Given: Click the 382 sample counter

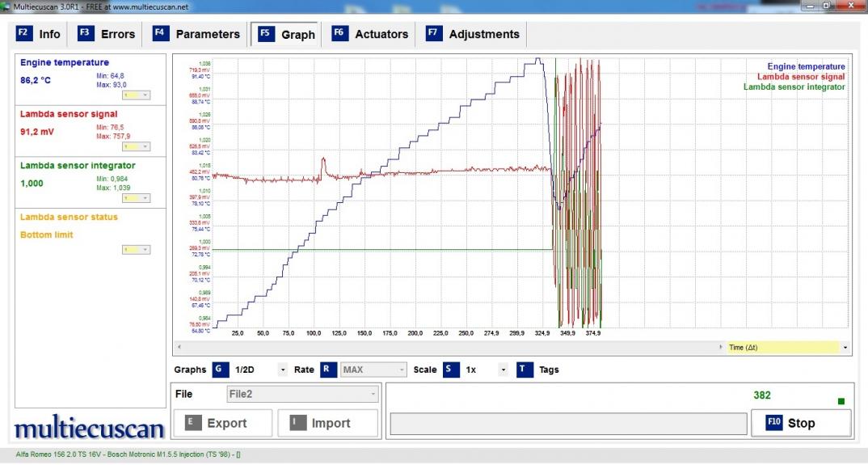Looking at the screenshot, I should 761,395.
